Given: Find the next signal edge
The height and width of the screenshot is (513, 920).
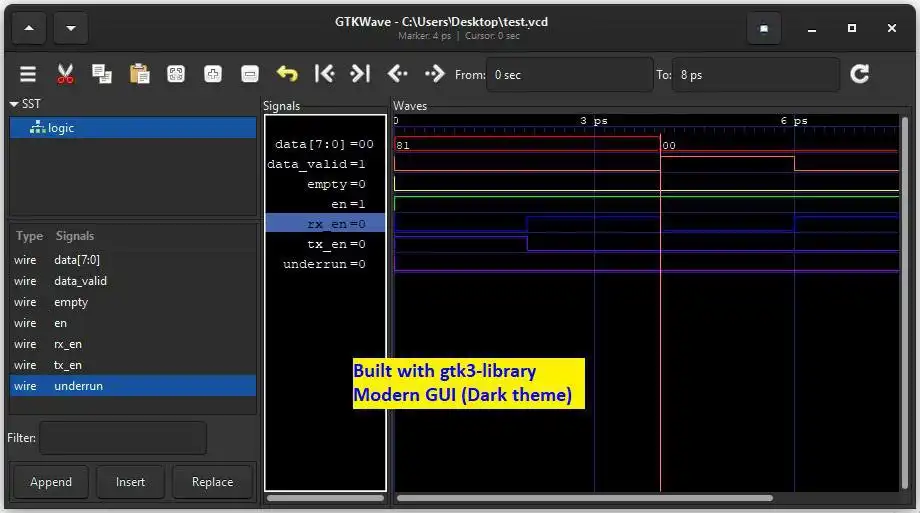Looking at the screenshot, I should point(435,74).
